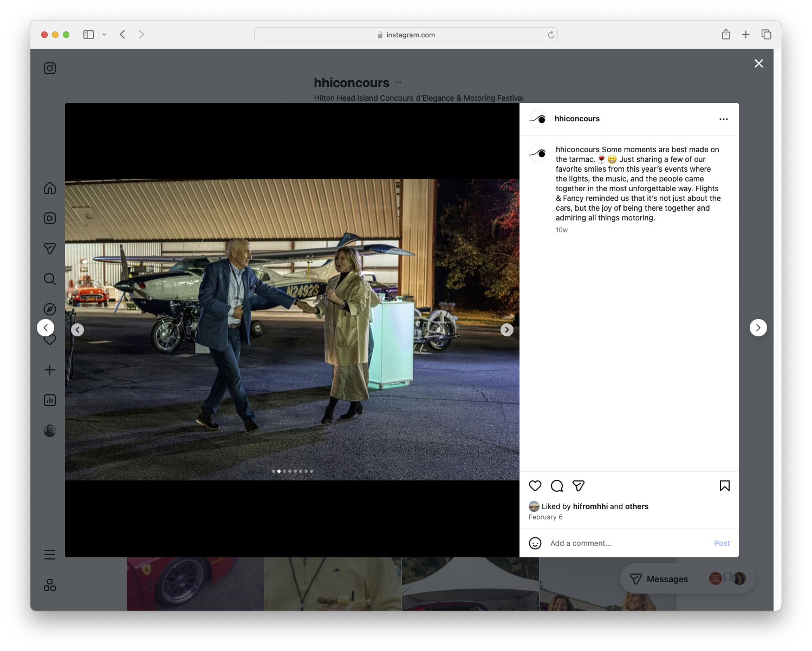
Task: View Notifications via heart icon
Action: [49, 340]
